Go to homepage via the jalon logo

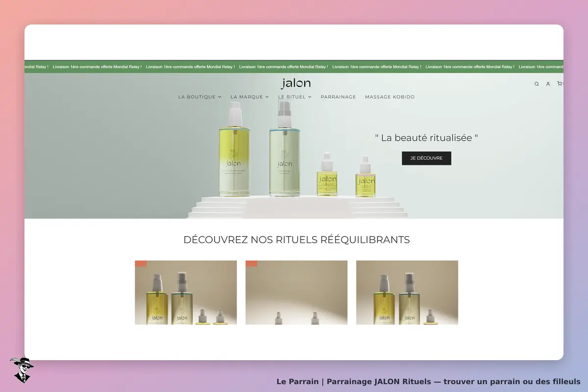point(296,83)
